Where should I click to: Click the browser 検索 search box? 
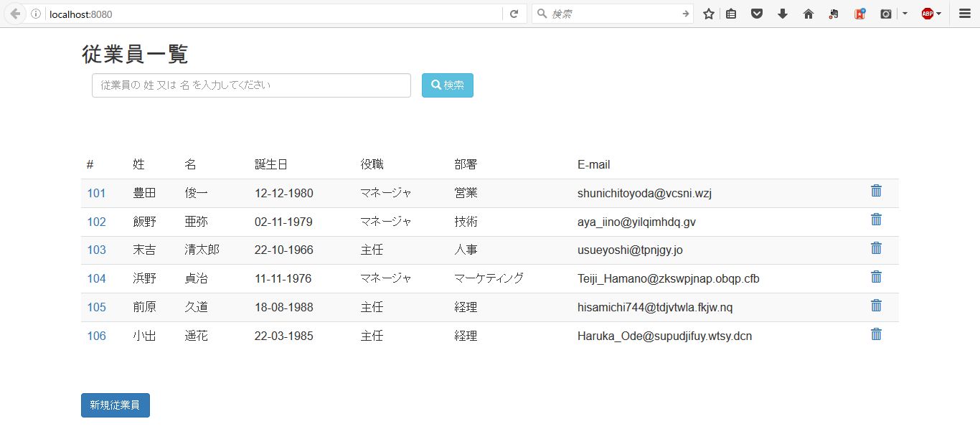tap(612, 14)
